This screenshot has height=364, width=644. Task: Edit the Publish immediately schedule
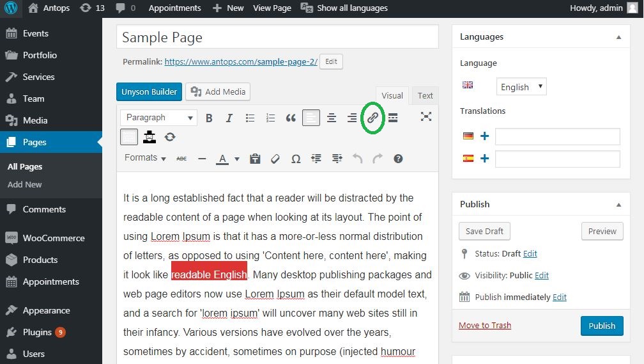pyautogui.click(x=560, y=297)
